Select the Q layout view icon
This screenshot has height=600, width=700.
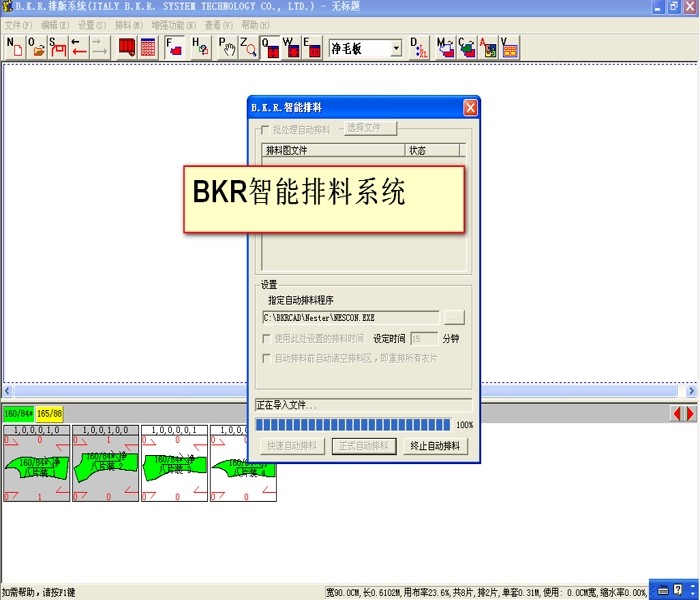coord(270,47)
